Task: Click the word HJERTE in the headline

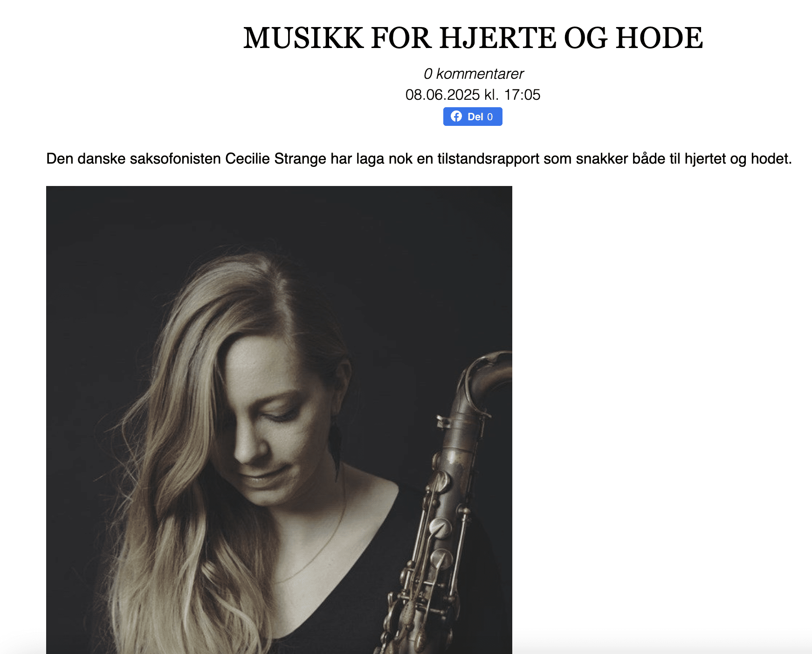Action: (x=498, y=38)
